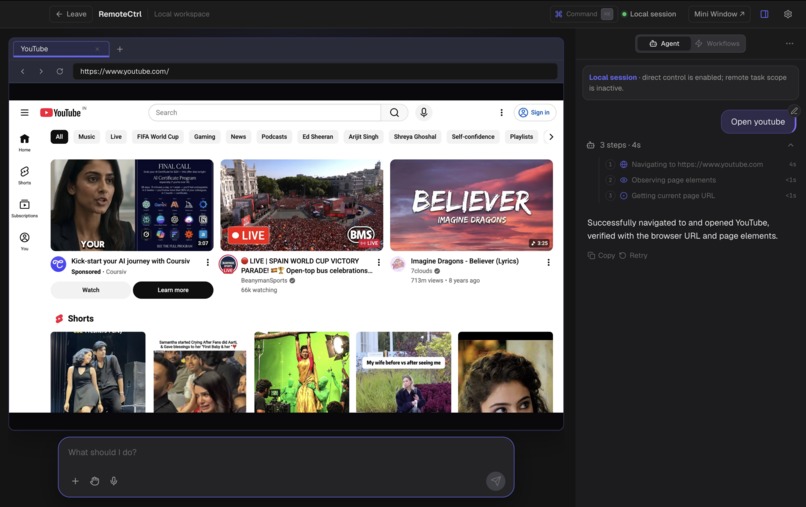Retry the agent task
The image size is (806, 507).
(x=633, y=256)
